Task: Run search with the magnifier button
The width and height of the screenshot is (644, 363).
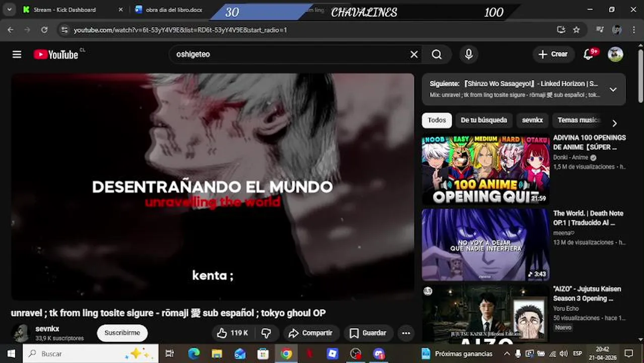Action: pos(437,54)
